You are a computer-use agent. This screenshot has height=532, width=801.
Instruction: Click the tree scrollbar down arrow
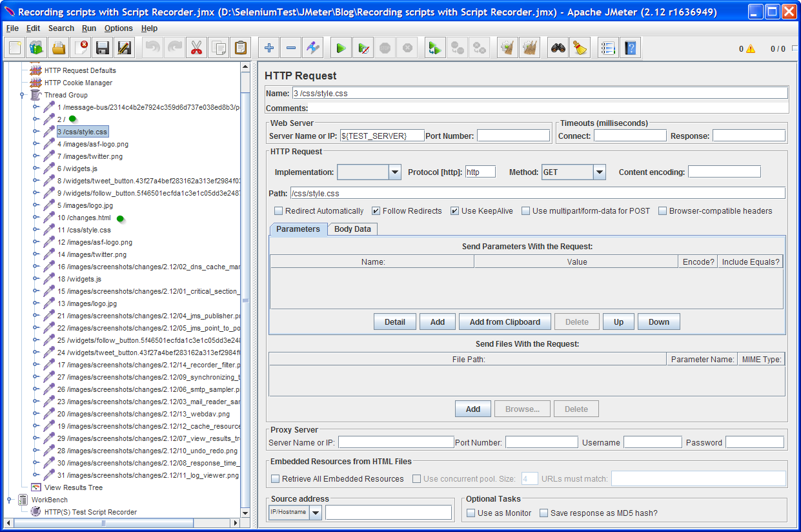(245, 513)
